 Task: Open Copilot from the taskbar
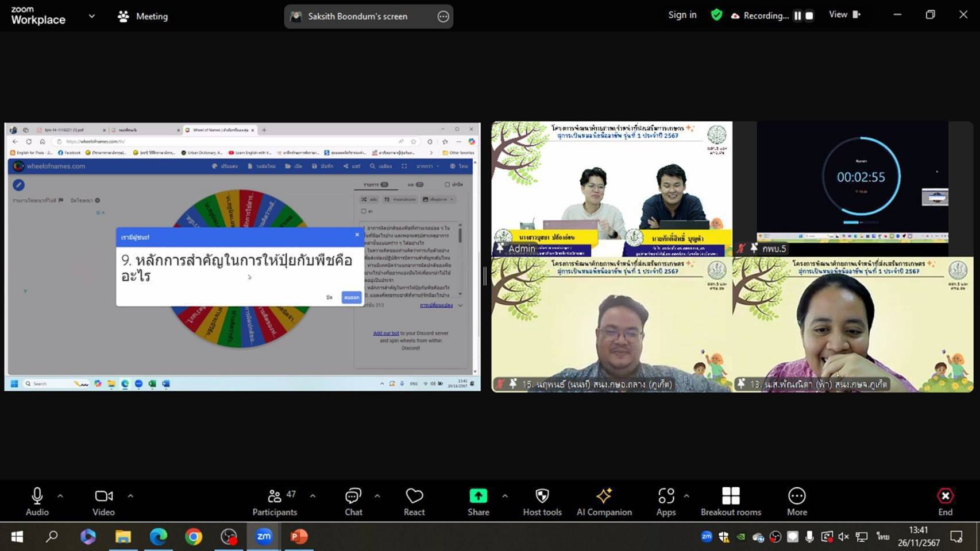click(88, 537)
